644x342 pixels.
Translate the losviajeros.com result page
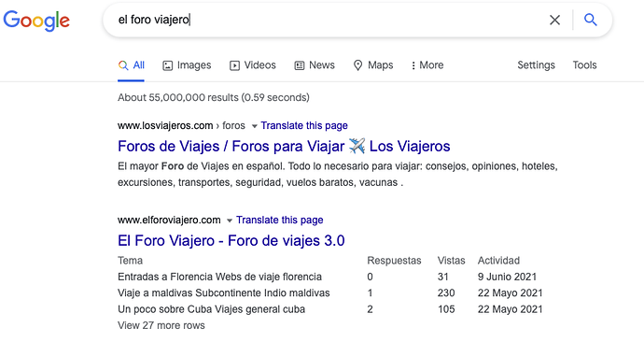pos(304,126)
